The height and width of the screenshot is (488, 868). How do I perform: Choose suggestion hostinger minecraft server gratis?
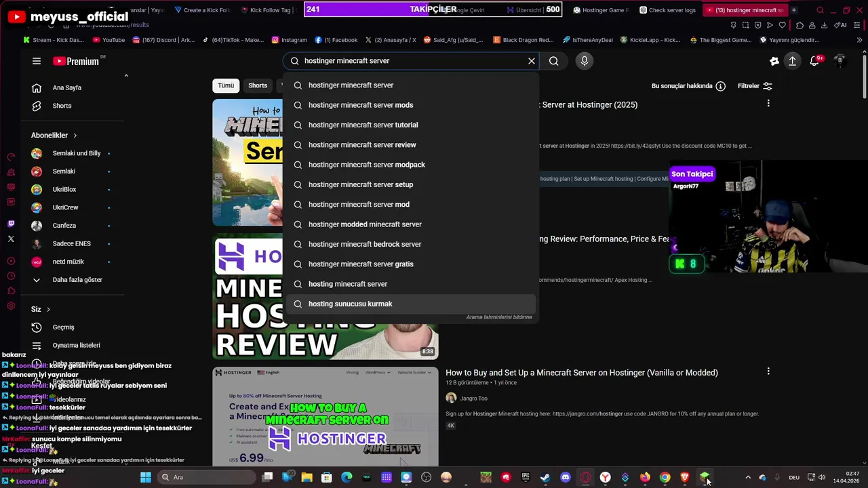click(x=411, y=264)
